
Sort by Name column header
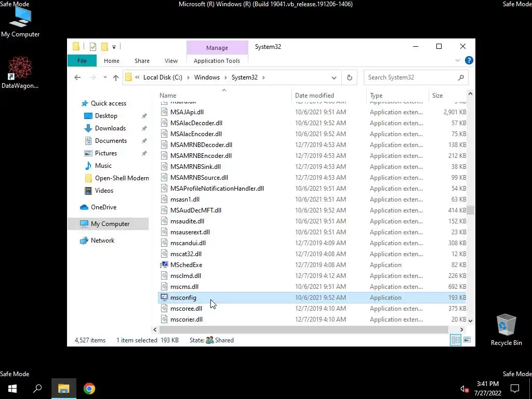coord(224,96)
